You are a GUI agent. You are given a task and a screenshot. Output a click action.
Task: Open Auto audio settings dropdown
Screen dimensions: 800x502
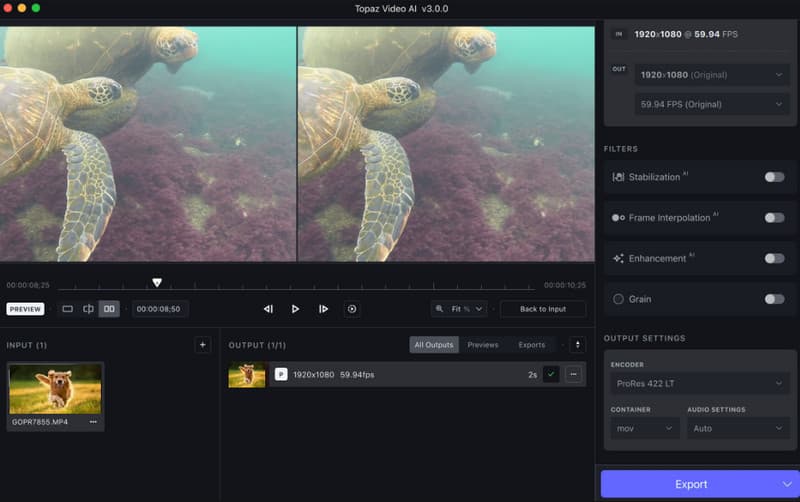738,429
